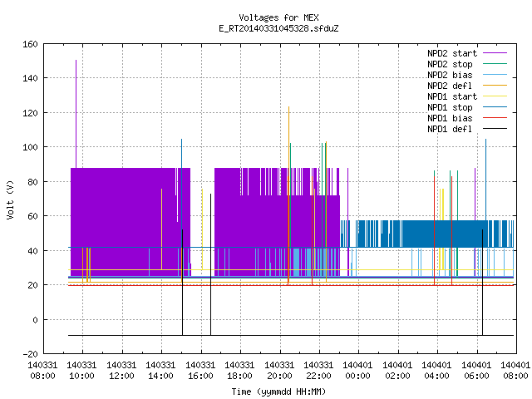Click the 140331 14:00 x-axis tick label
This screenshot has width=532, height=399.
[x=160, y=371]
